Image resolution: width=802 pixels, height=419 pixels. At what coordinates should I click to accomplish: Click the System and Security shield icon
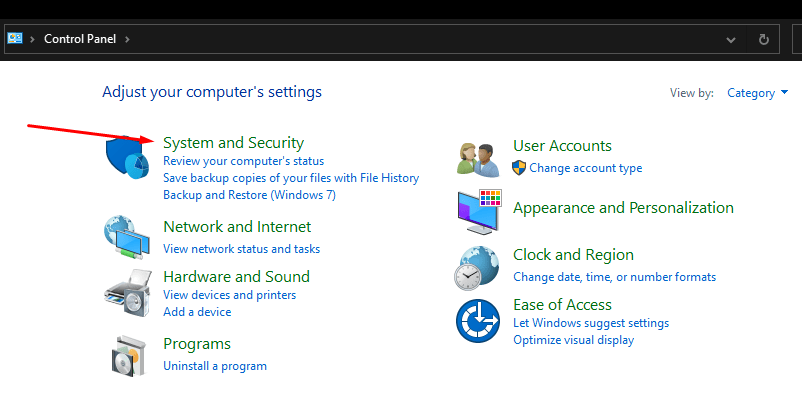pos(128,159)
